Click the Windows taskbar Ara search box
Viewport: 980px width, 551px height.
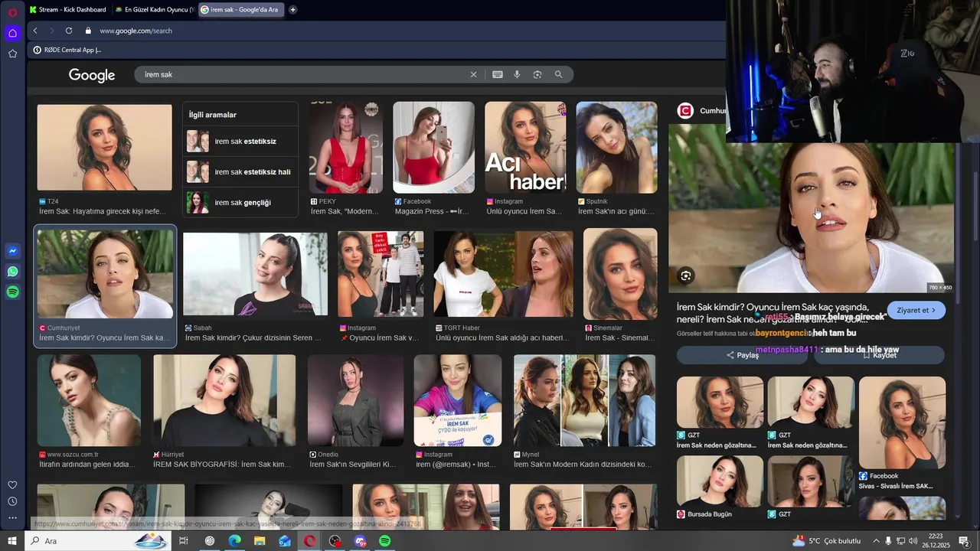[x=98, y=541]
